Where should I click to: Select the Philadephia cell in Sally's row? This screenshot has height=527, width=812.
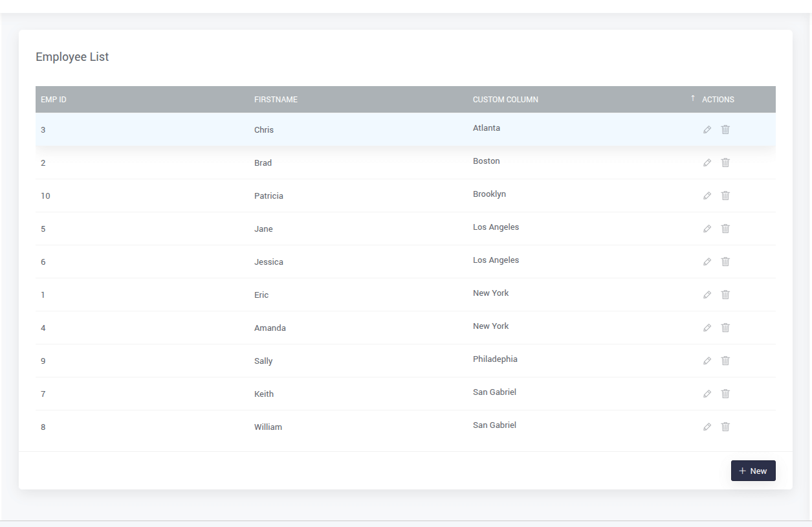coord(495,359)
